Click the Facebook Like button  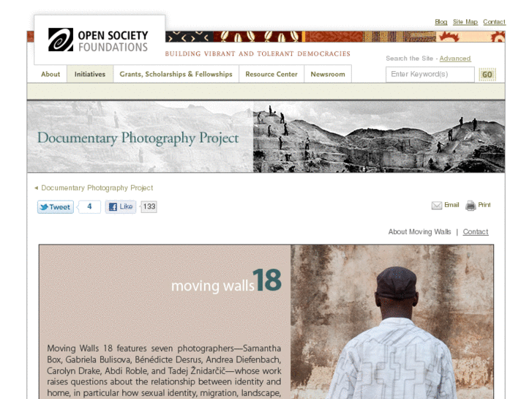[x=121, y=206]
